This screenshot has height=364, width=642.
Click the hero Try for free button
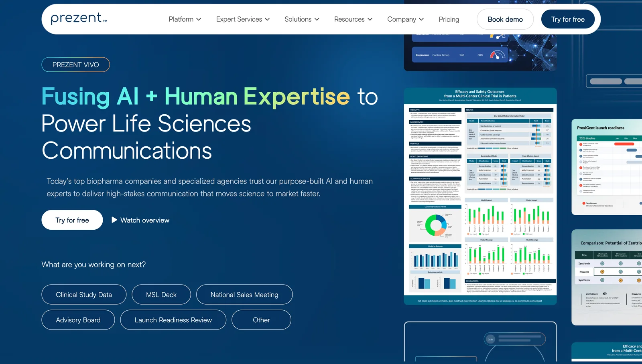click(72, 220)
